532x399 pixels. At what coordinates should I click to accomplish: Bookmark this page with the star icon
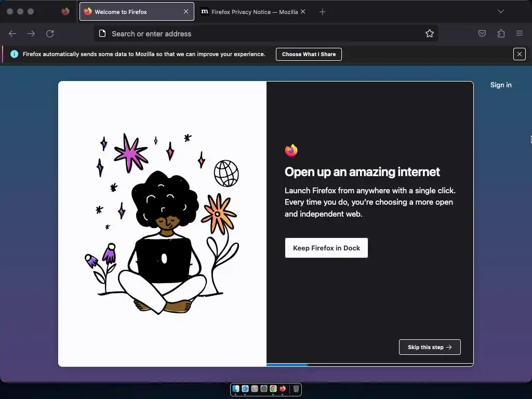430,33
